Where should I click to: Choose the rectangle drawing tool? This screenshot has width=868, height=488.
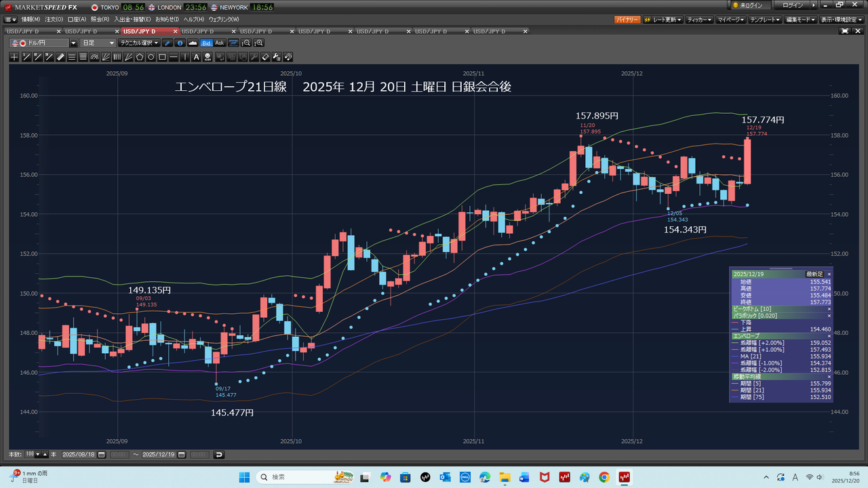[163, 57]
